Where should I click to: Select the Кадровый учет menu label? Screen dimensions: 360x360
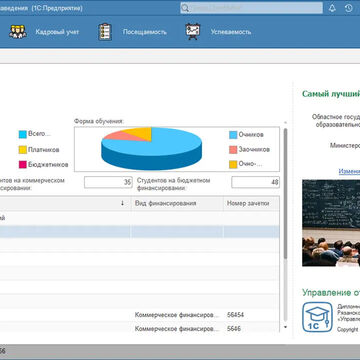pos(57,32)
